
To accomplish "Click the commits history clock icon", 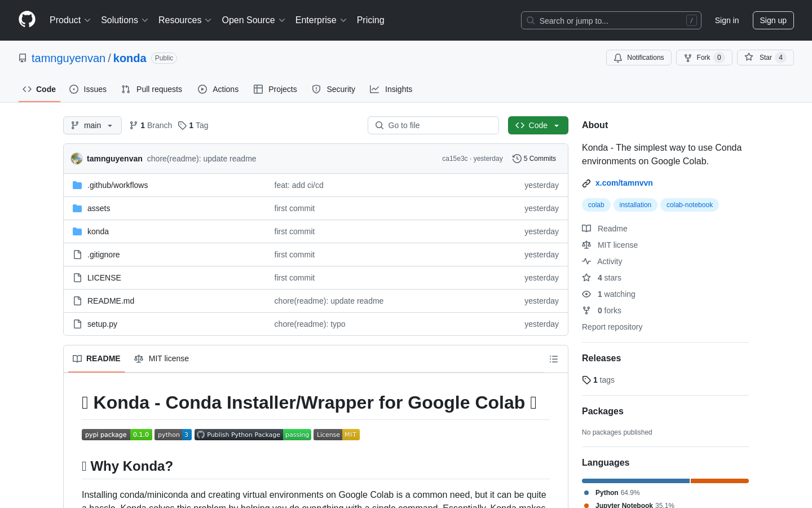I will tap(517, 159).
